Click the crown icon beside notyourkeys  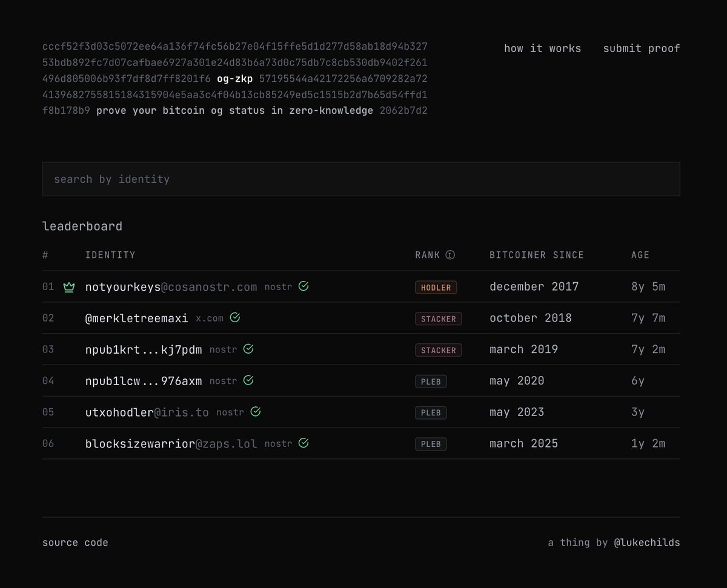click(x=69, y=287)
